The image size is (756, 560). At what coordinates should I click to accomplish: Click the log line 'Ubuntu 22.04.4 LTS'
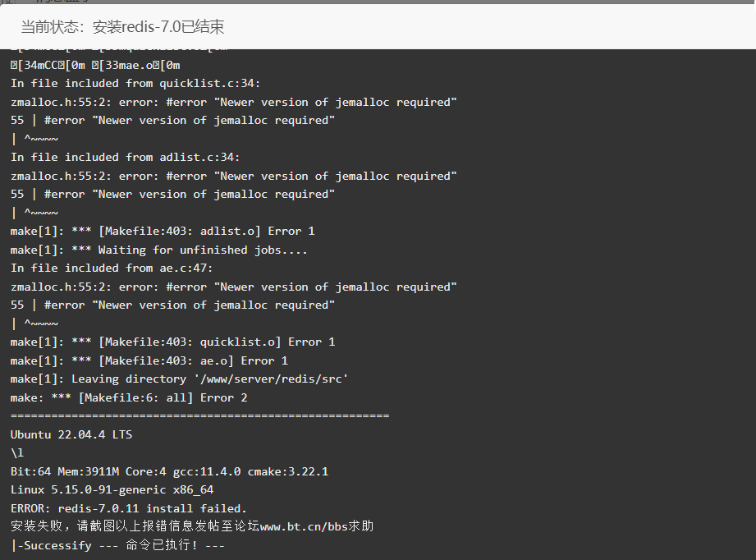71,434
